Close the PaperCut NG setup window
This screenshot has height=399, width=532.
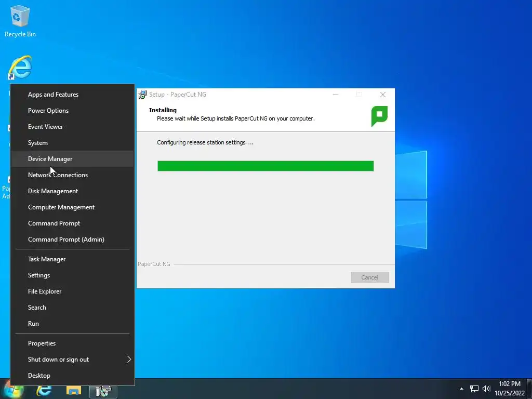pos(383,95)
